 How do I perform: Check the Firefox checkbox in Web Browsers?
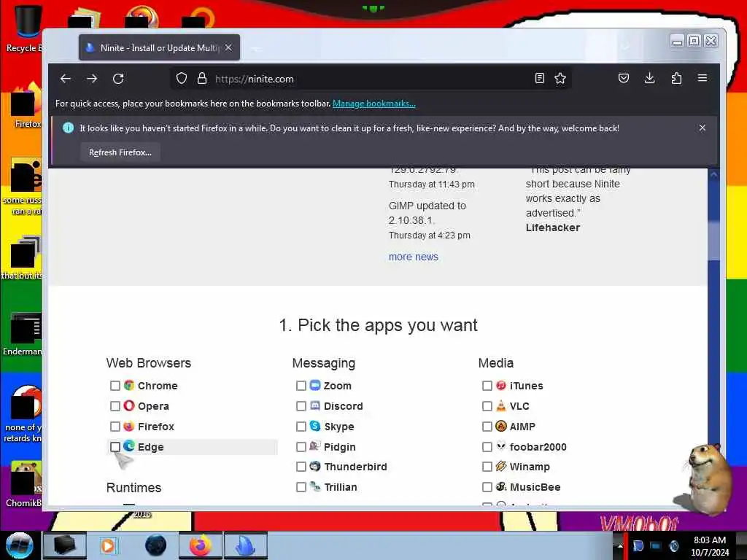115,427
